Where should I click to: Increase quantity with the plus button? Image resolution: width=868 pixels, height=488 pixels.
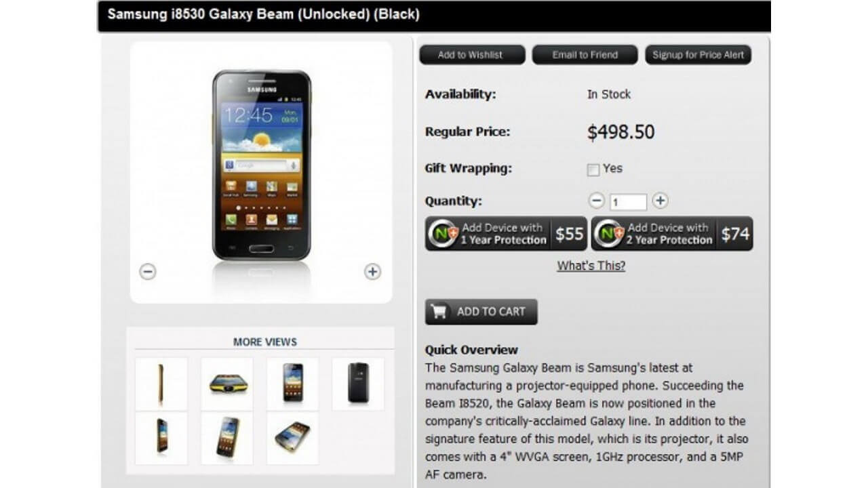pos(660,201)
